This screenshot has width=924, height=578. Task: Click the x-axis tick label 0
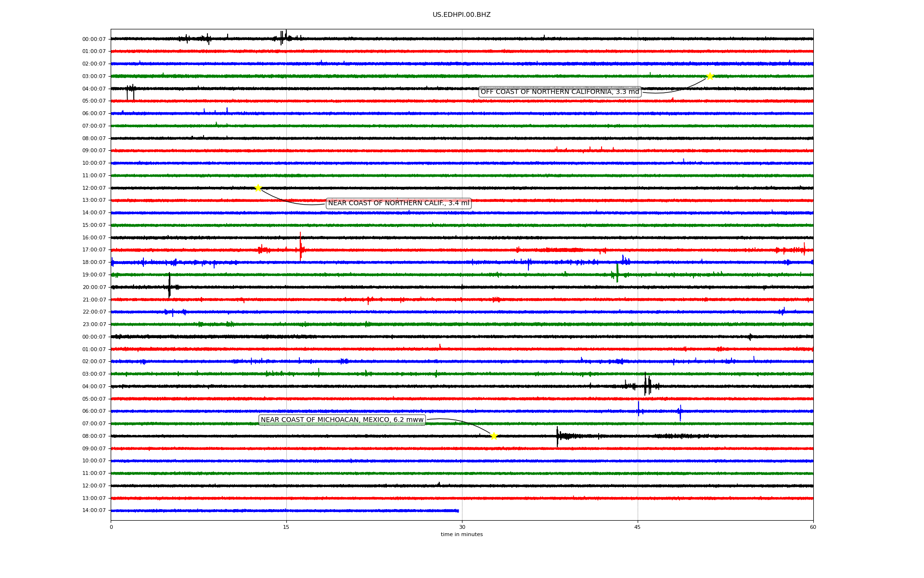[111, 527]
